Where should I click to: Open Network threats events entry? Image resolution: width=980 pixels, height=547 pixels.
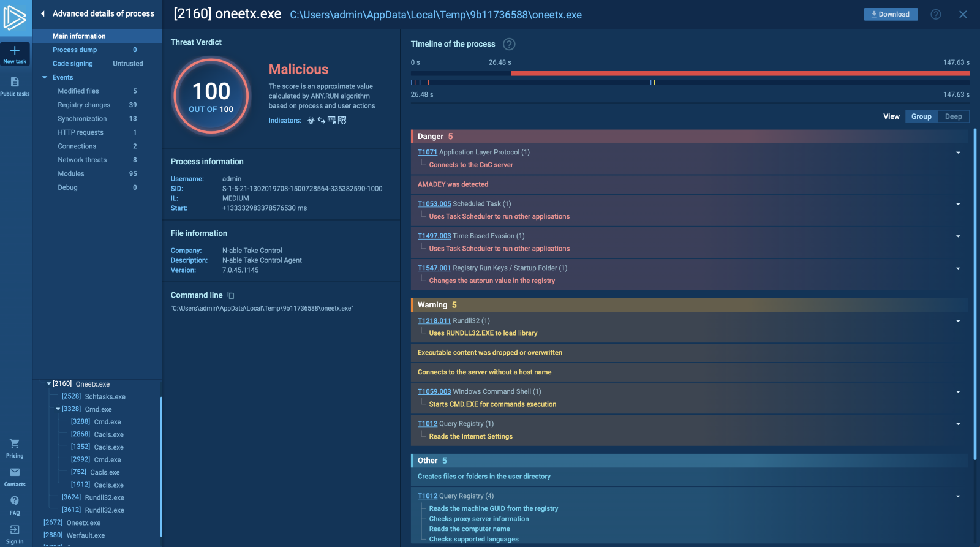[x=82, y=160]
